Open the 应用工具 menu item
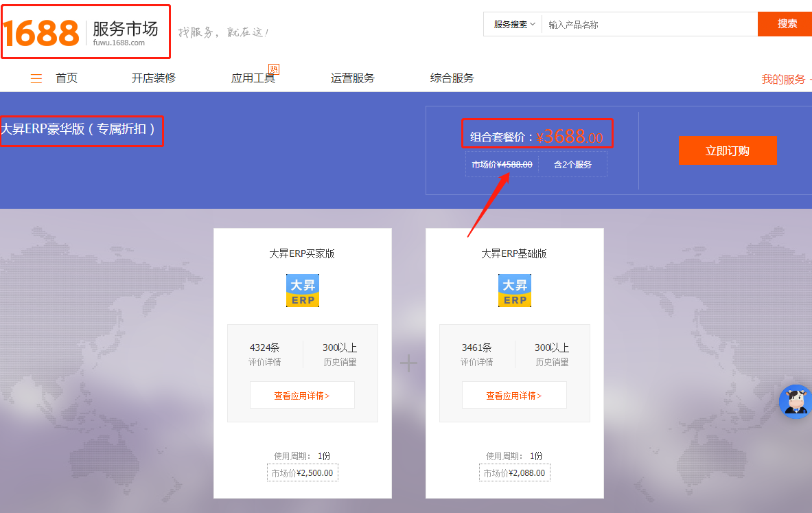812x513 pixels. [x=253, y=78]
